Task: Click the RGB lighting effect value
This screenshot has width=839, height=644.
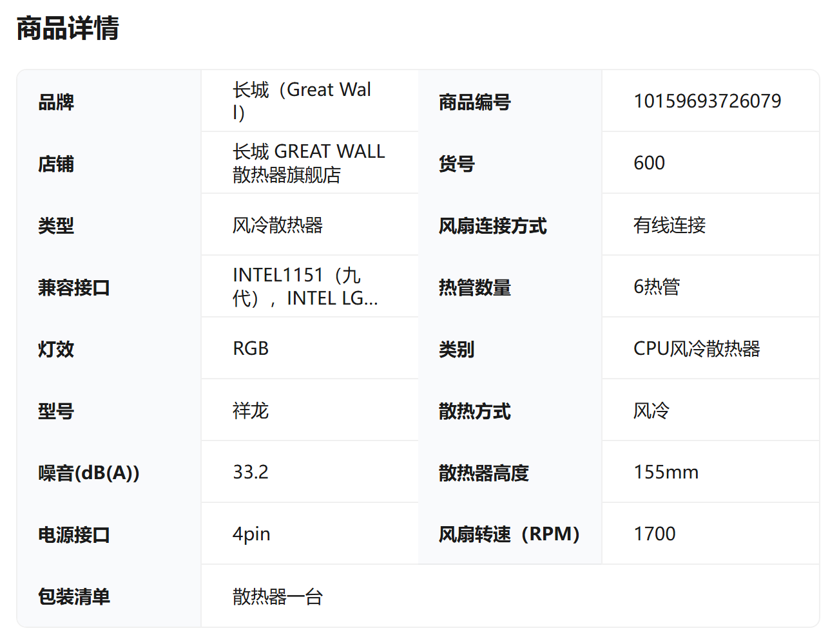Action: 251,348
